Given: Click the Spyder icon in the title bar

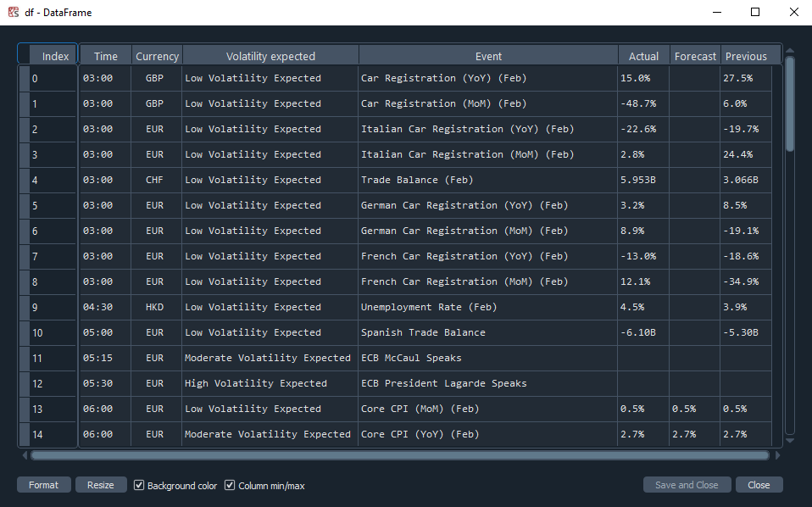Looking at the screenshot, I should 13,12.
